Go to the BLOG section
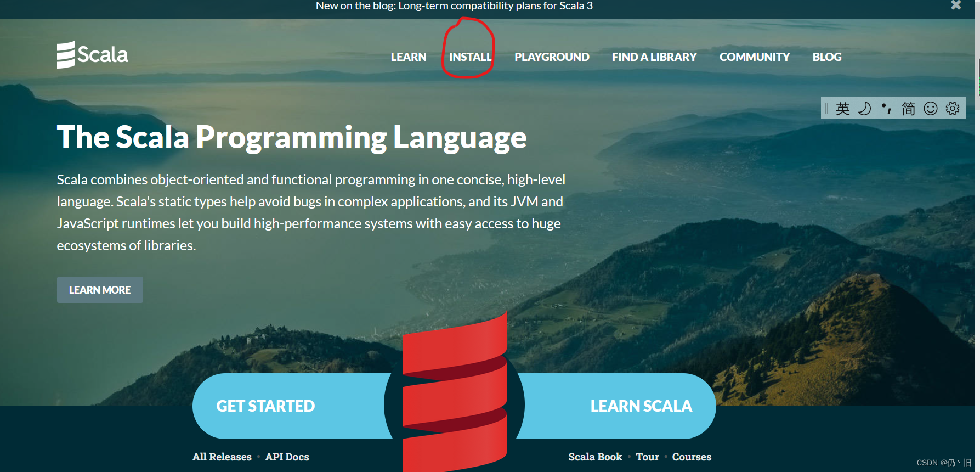The width and height of the screenshot is (980, 472). 827,57
